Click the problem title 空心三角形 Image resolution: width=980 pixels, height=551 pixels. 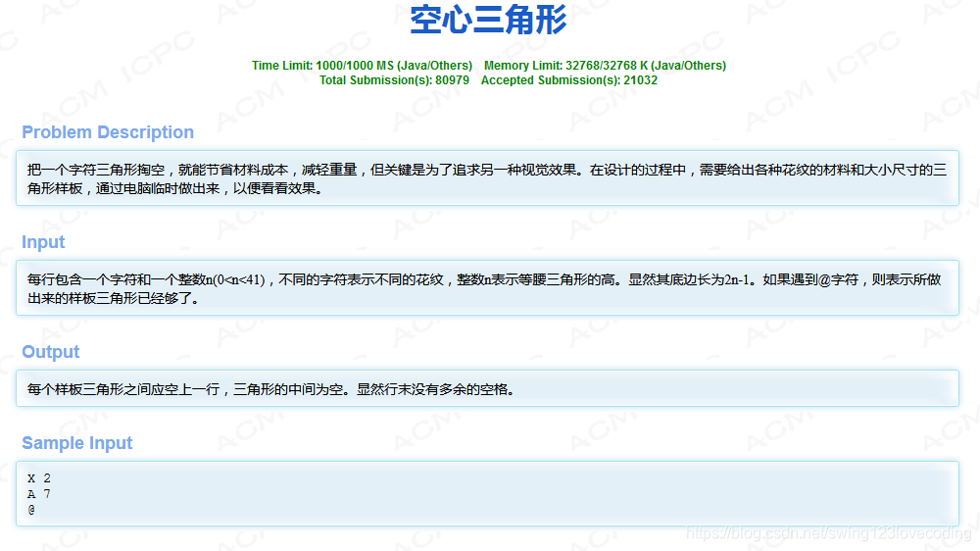(x=488, y=20)
